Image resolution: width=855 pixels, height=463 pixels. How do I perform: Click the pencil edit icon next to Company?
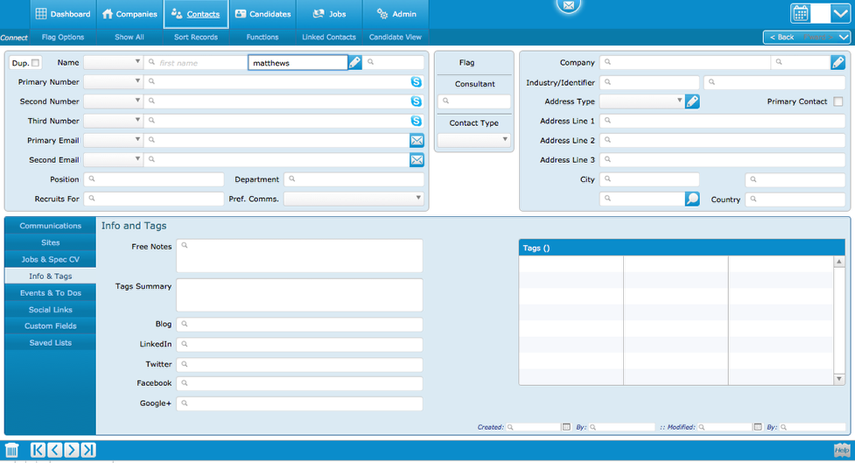pos(838,63)
